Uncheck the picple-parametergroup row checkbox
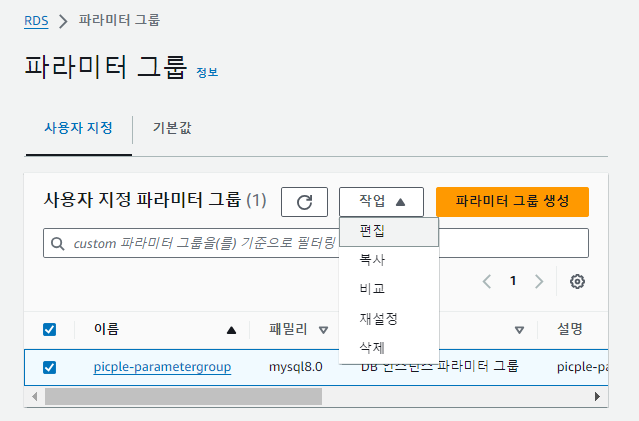This screenshot has height=421, width=639. [50, 367]
